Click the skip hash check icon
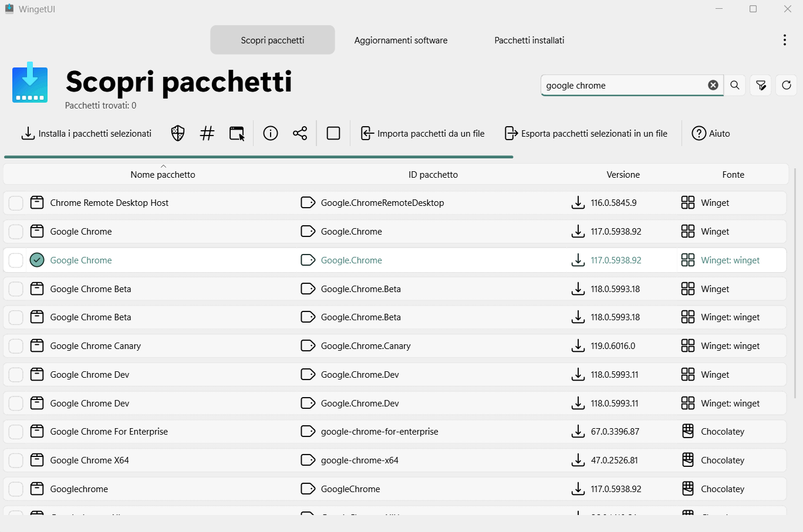The height and width of the screenshot is (532, 803). (x=207, y=134)
